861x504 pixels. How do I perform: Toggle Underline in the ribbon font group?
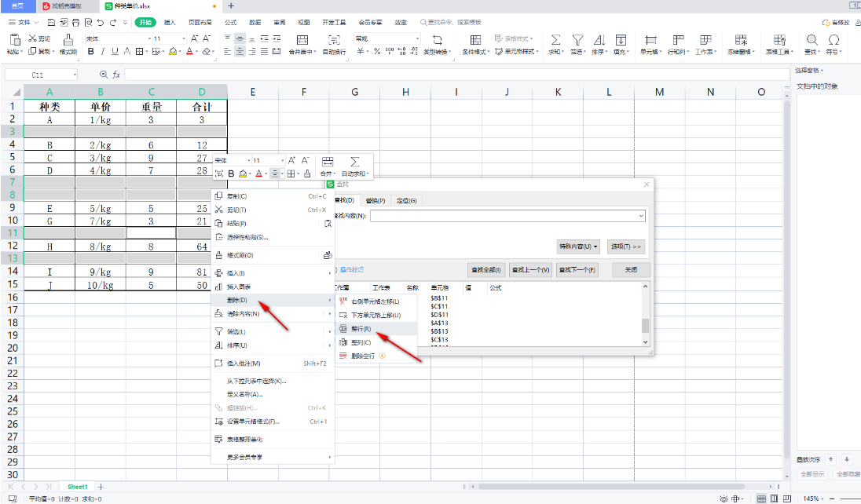[x=115, y=51]
